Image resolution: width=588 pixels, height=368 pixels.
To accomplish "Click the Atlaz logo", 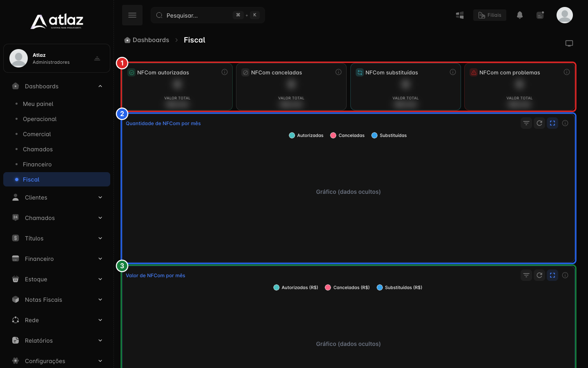I will [x=57, y=21].
